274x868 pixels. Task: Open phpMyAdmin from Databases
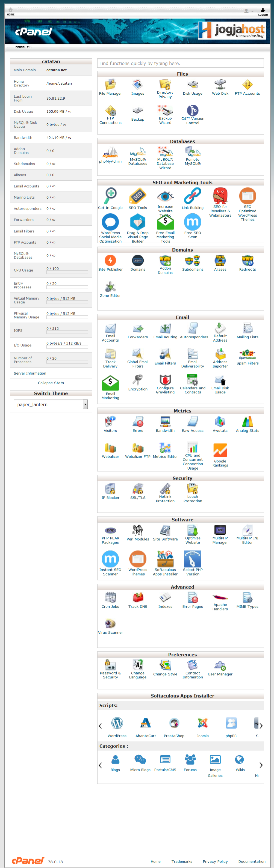pos(110,155)
